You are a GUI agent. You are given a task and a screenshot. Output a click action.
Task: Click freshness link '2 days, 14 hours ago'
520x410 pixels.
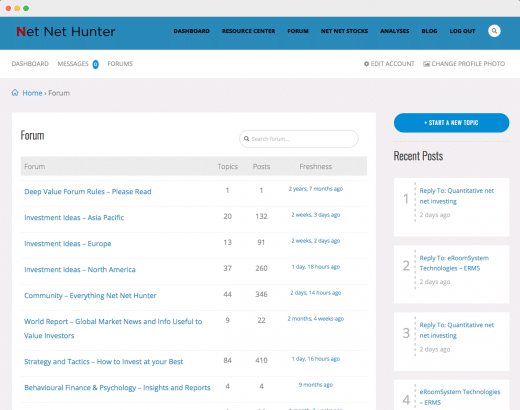point(316,293)
